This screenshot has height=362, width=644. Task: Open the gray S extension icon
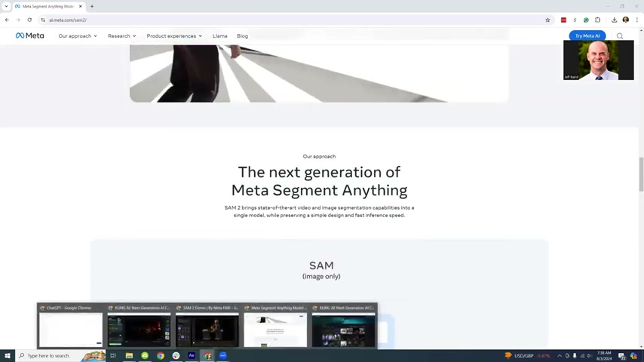[575, 20]
